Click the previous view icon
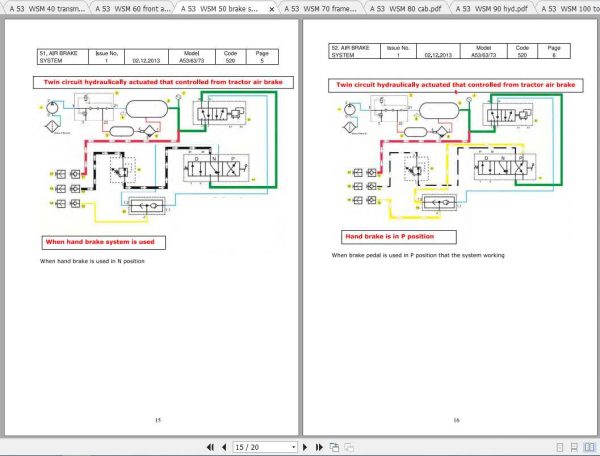 334,447
